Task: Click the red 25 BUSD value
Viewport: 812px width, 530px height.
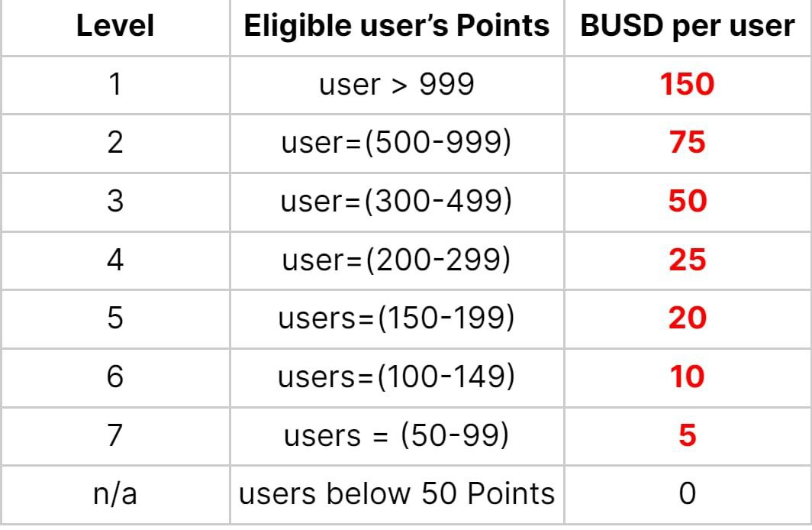Action: pyautogui.click(x=687, y=260)
